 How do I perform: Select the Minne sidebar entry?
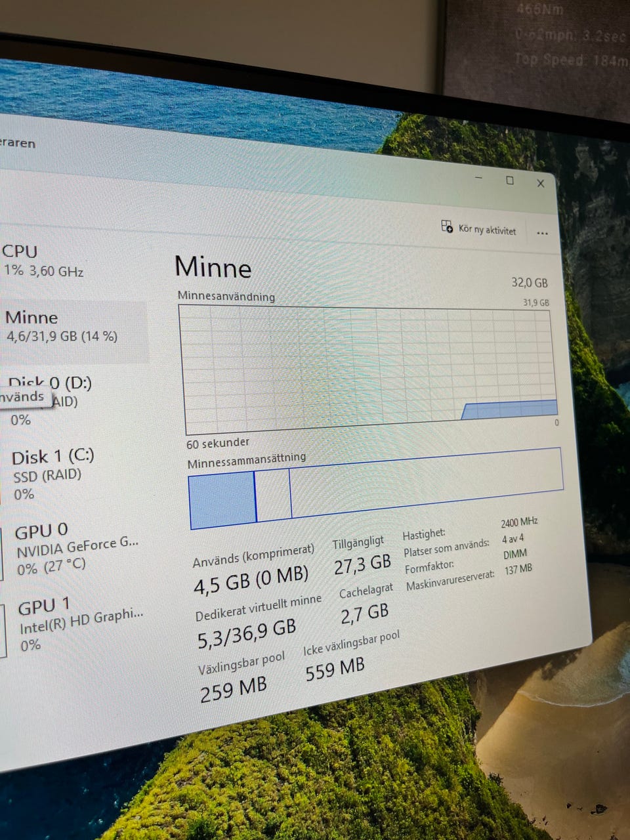pyautogui.click(x=73, y=331)
